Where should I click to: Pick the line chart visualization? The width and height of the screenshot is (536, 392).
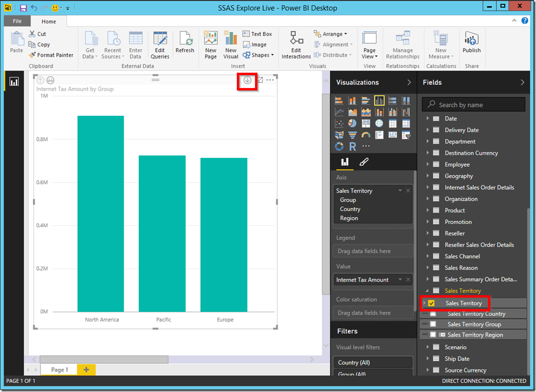coord(339,112)
